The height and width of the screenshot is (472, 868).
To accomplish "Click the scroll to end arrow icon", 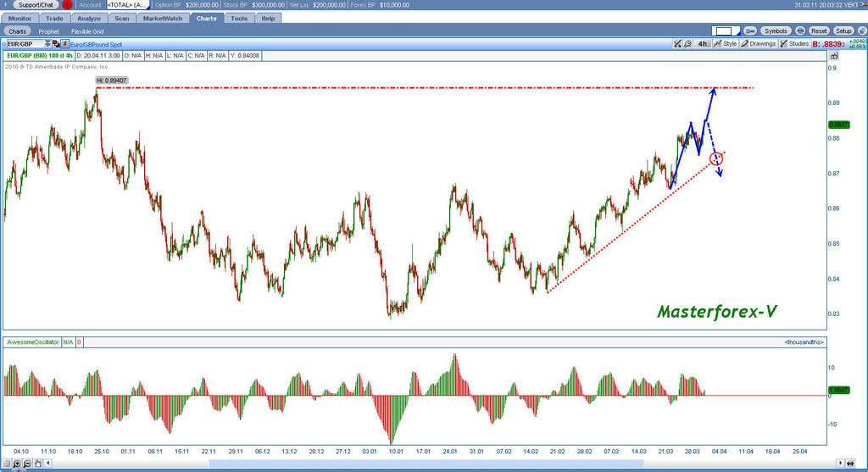I will point(851,464).
